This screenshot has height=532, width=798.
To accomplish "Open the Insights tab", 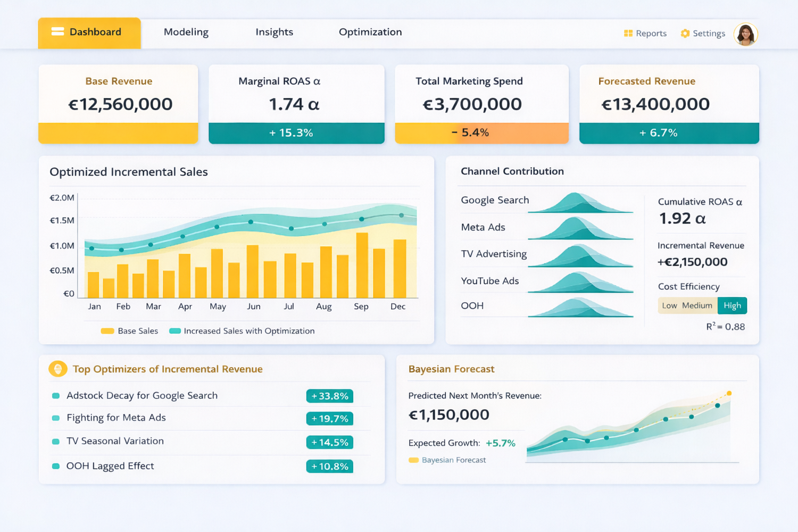I will tap(274, 32).
